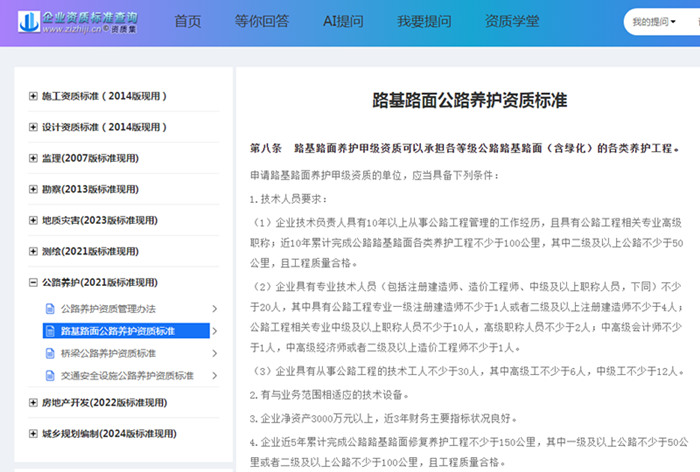Select 路基路面公路养护资质标准 in the sidebar

point(118,331)
